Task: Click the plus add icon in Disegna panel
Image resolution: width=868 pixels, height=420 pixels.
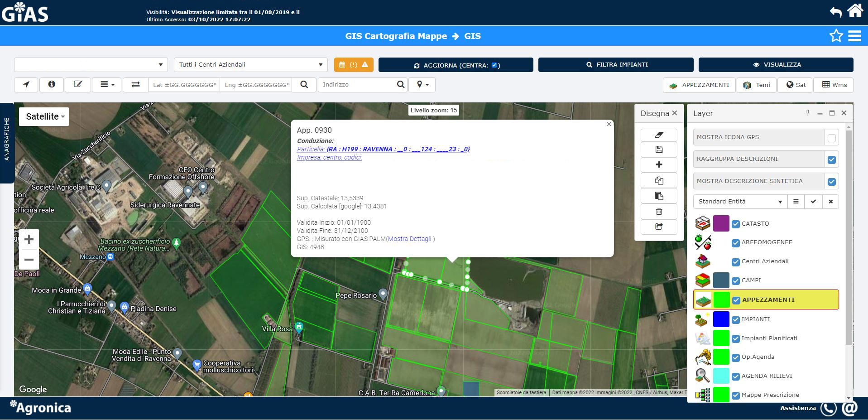Action: tap(659, 165)
